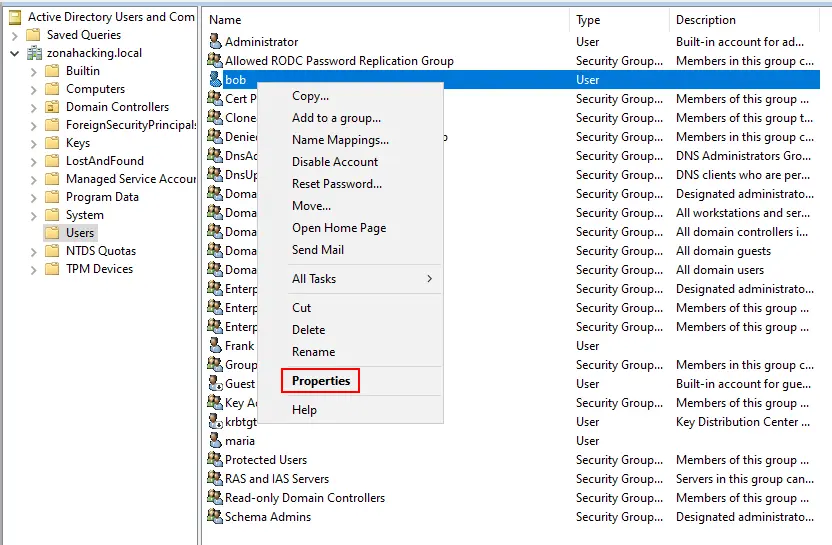Expand the Builtin container node
The height and width of the screenshot is (545, 832).
tap(33, 71)
